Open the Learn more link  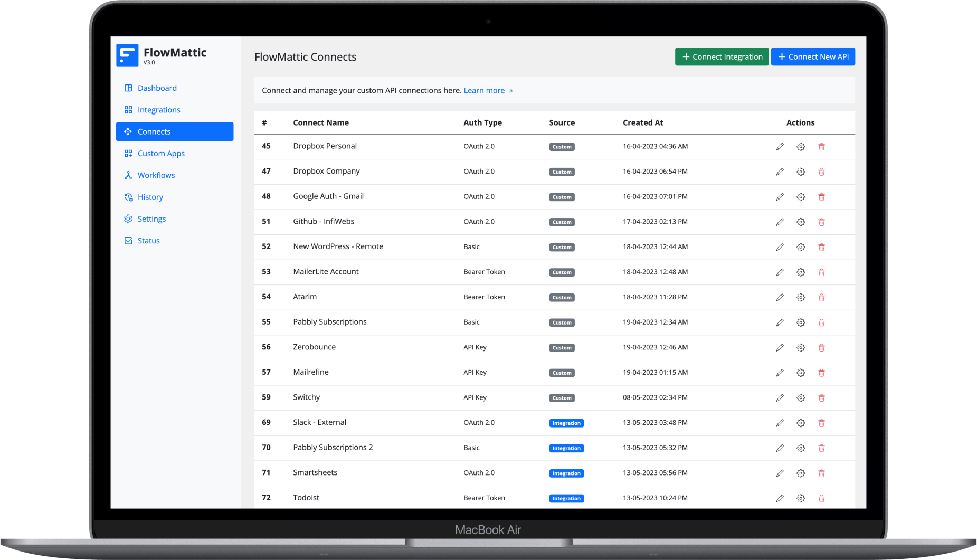pyautogui.click(x=484, y=90)
